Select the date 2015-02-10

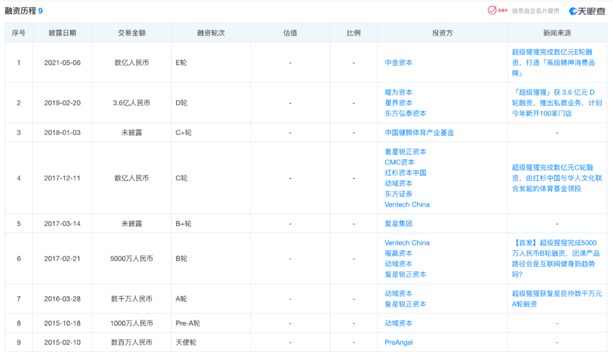62,342
